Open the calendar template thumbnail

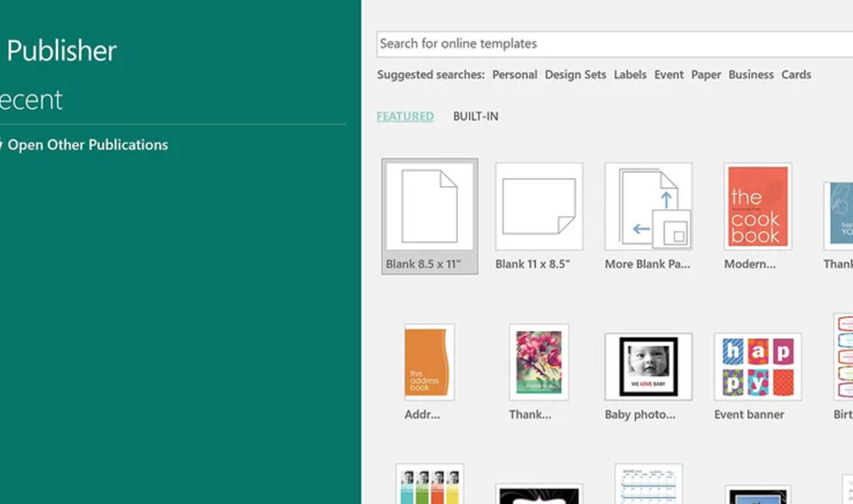[648, 484]
